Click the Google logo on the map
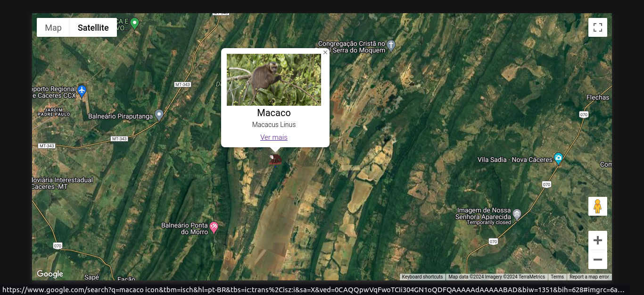 click(50, 274)
